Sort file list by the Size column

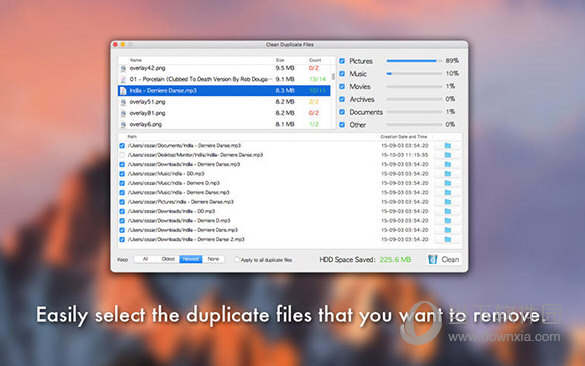tap(280, 60)
